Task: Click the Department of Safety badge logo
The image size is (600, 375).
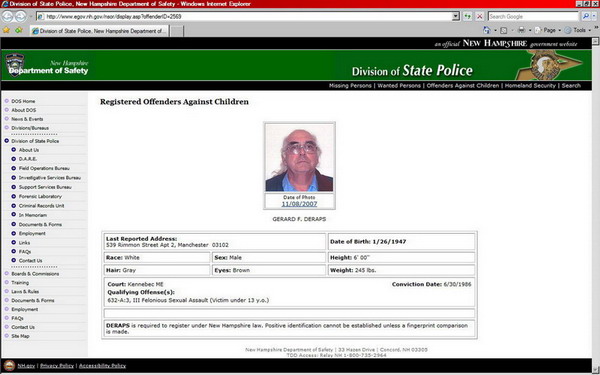Action: [x=15, y=65]
